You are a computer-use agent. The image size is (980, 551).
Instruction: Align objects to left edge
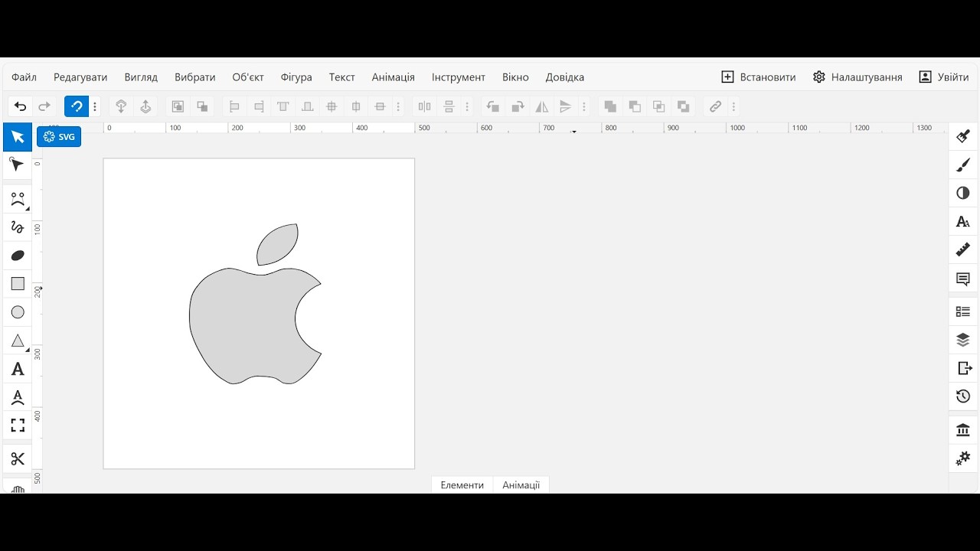pos(234,106)
